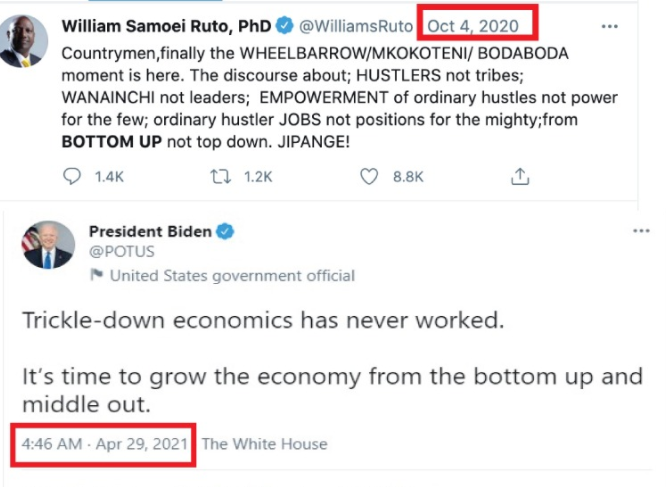Click the President Biden display name
Screen dimensions: 667x487
point(150,231)
